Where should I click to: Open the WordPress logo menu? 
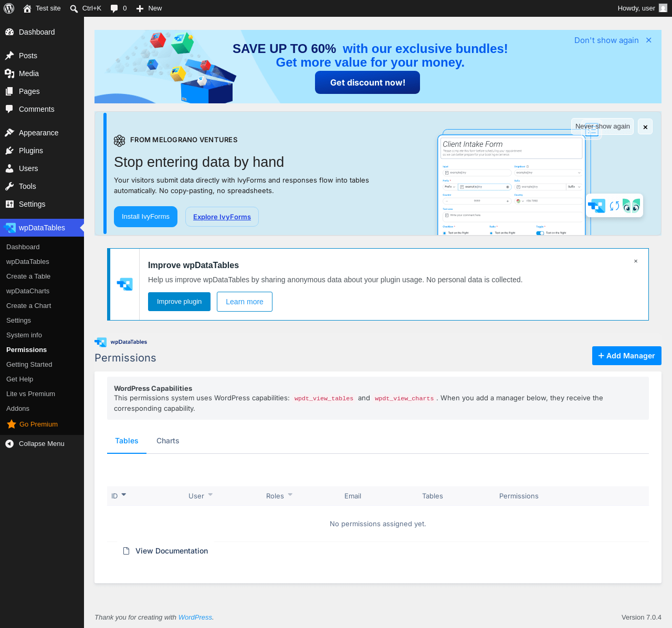coord(9,8)
